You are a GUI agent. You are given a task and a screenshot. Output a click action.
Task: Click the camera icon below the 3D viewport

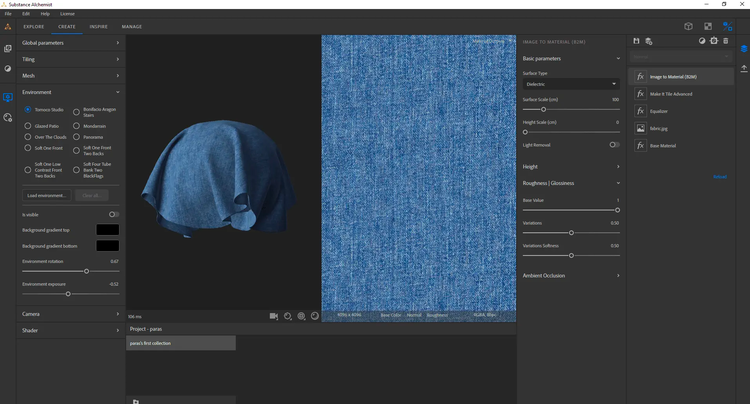tap(273, 316)
